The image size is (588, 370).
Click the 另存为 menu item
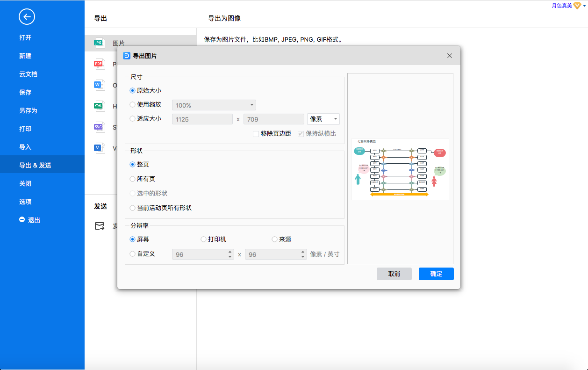tap(28, 110)
